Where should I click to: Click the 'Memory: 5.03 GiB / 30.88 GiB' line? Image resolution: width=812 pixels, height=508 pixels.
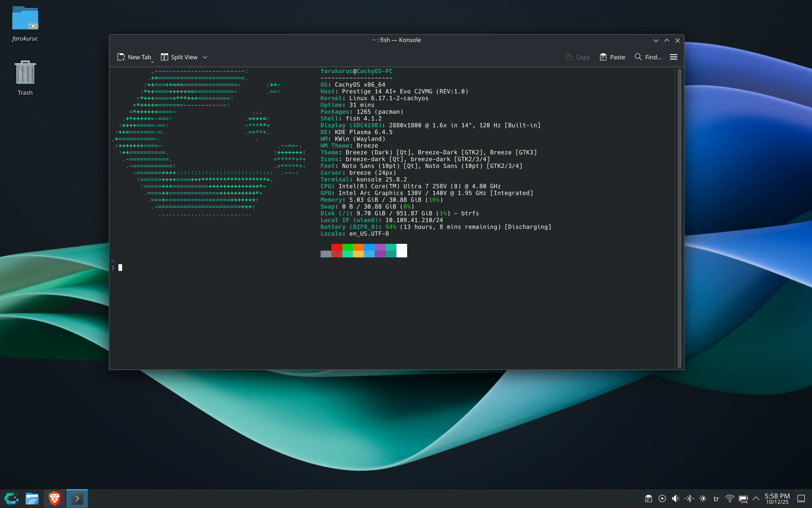(x=382, y=200)
